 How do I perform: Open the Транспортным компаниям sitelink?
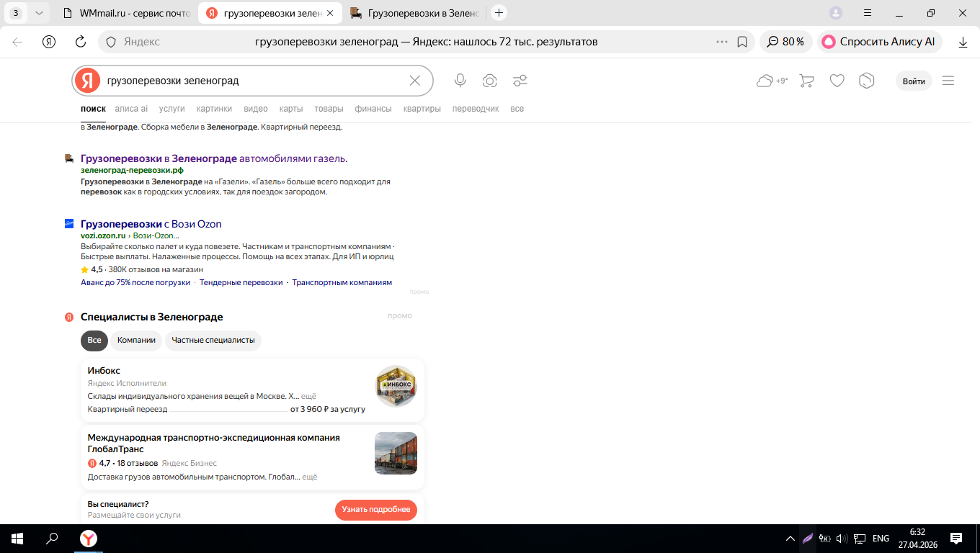[x=342, y=282]
